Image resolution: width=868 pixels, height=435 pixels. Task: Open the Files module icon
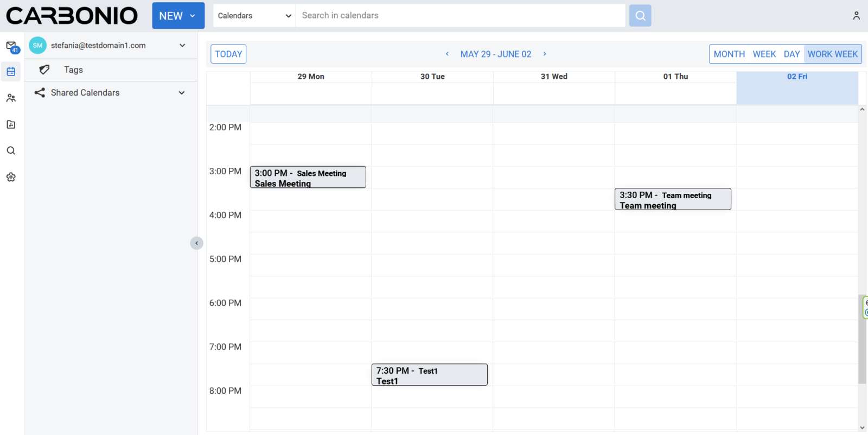[x=11, y=124]
